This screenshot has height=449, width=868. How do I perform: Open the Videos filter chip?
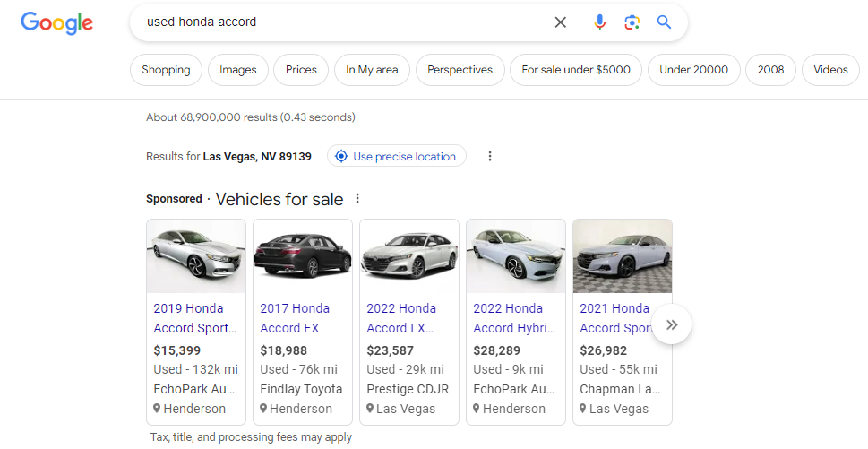830,70
